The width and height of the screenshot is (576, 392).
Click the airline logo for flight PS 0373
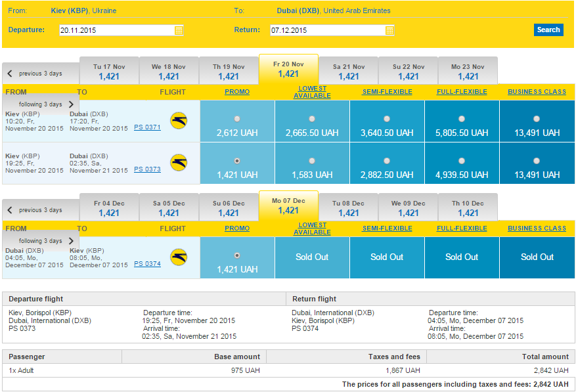pyautogui.click(x=179, y=163)
